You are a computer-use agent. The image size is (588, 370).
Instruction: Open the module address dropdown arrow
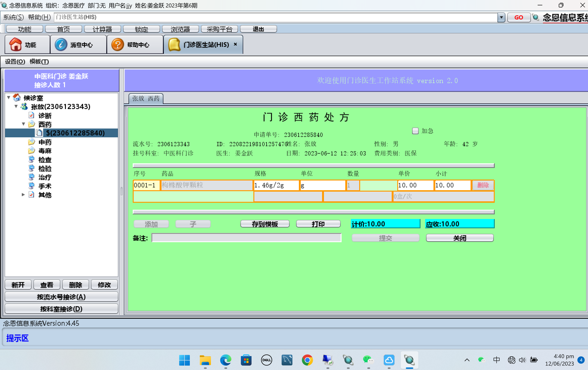click(x=501, y=17)
